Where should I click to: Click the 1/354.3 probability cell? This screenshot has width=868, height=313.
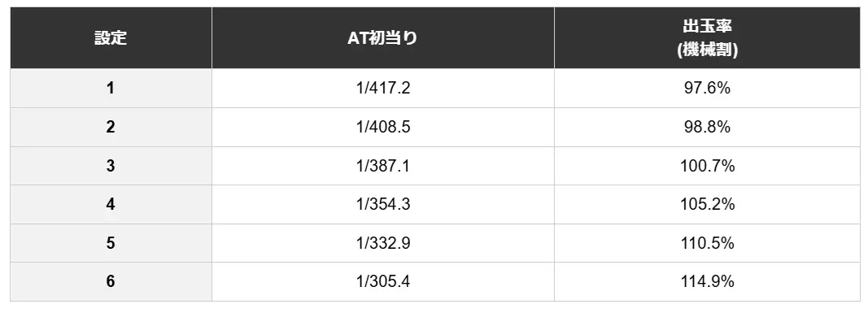tap(383, 205)
